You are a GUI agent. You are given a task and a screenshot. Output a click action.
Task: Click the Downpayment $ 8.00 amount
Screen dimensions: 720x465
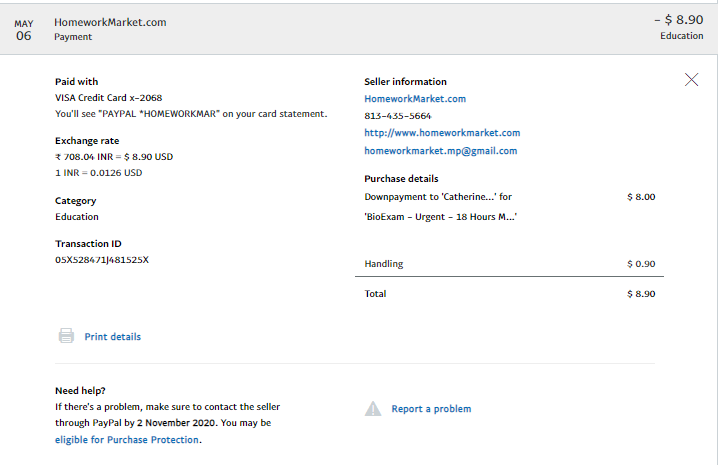pyautogui.click(x=641, y=197)
